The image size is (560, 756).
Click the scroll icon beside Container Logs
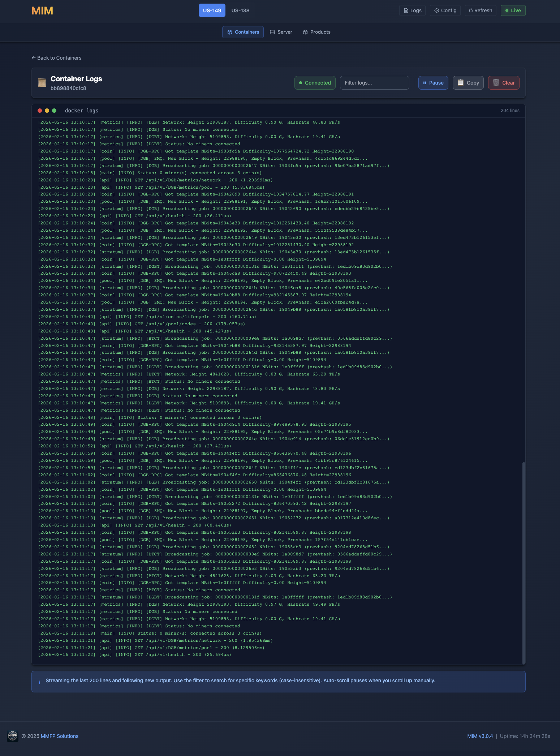[x=42, y=83]
